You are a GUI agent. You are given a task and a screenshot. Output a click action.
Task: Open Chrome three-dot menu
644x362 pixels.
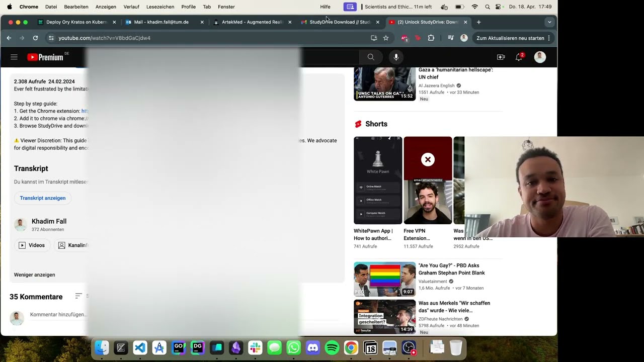pyautogui.click(x=549, y=38)
